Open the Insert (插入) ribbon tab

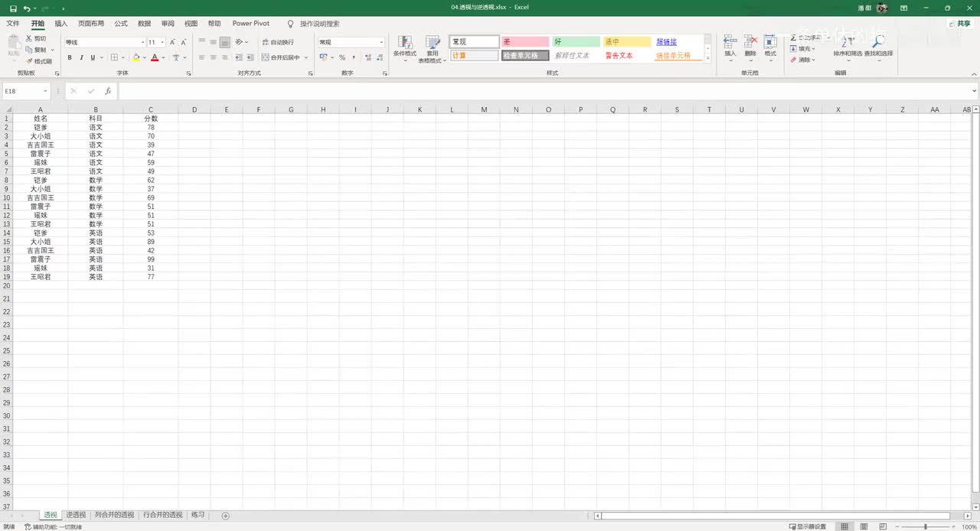pyautogui.click(x=61, y=24)
